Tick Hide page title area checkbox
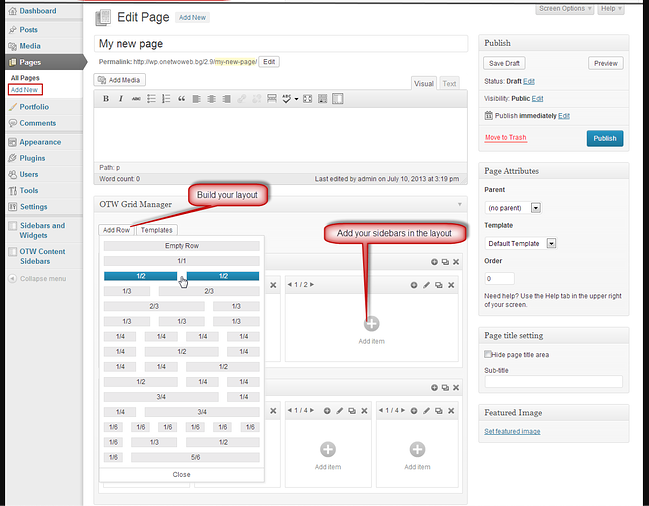This screenshot has height=506, width=649. (x=488, y=354)
